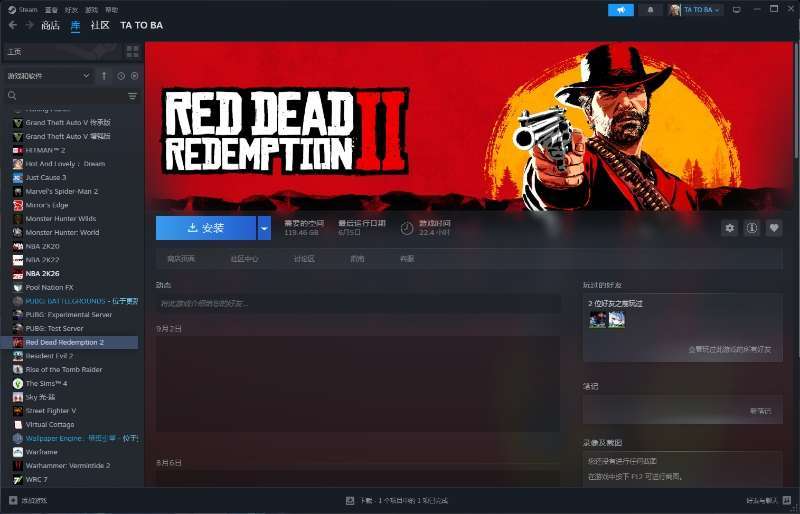Open game settings gear icon
This screenshot has width=800, height=514.
[730, 228]
